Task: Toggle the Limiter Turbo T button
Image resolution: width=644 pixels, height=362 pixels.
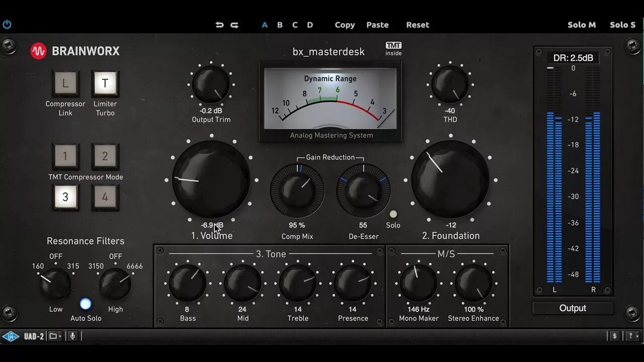Action: point(105,83)
